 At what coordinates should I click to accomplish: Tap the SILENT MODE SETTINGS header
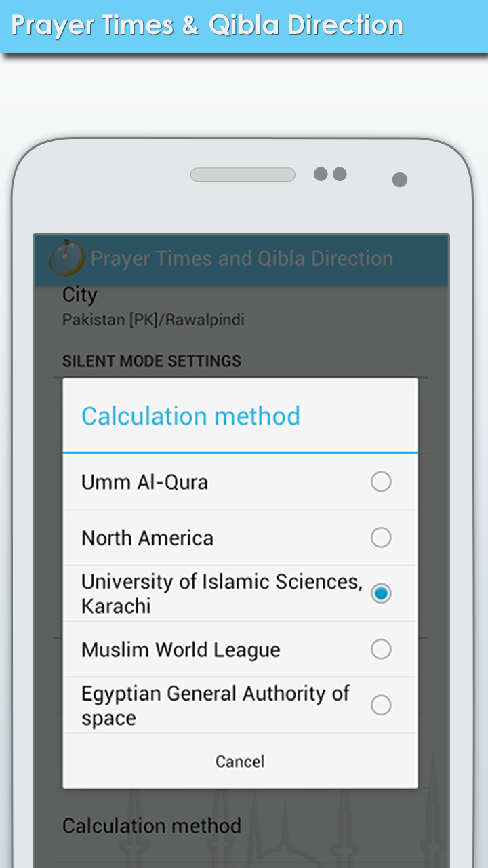(152, 361)
